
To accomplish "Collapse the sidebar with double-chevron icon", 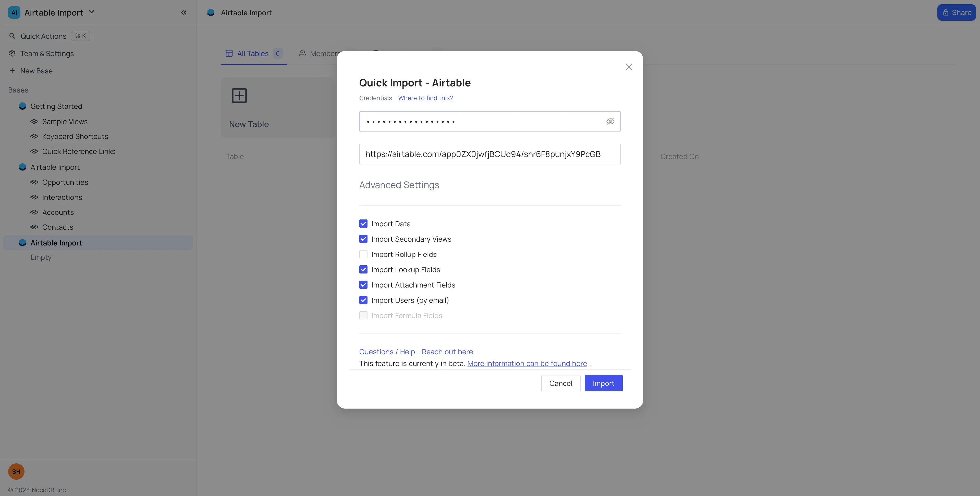I will click(184, 12).
